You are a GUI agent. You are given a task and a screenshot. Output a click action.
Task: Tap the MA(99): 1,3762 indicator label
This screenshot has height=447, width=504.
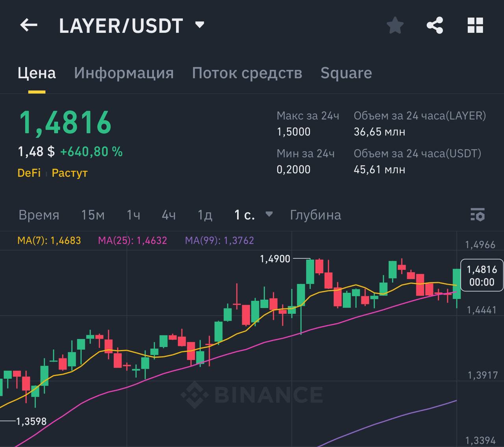tap(220, 241)
